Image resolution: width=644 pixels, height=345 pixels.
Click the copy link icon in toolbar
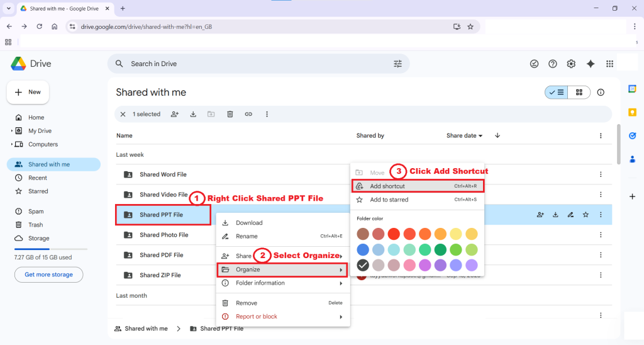(x=248, y=114)
